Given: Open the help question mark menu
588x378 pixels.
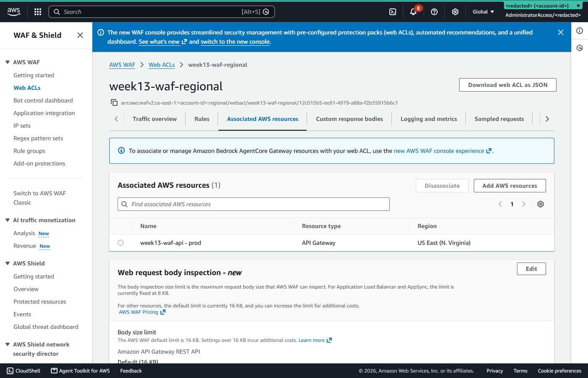Looking at the screenshot, I should point(434,12).
